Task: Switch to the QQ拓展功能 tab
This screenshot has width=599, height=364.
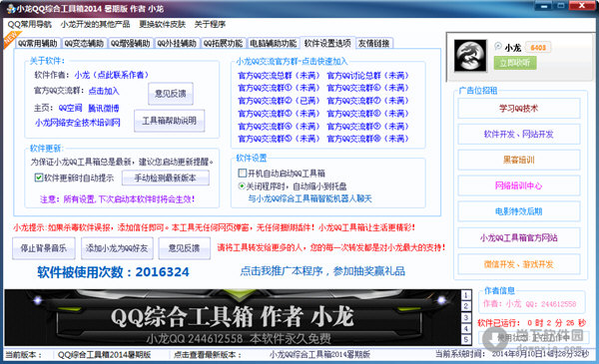Action: (x=223, y=43)
